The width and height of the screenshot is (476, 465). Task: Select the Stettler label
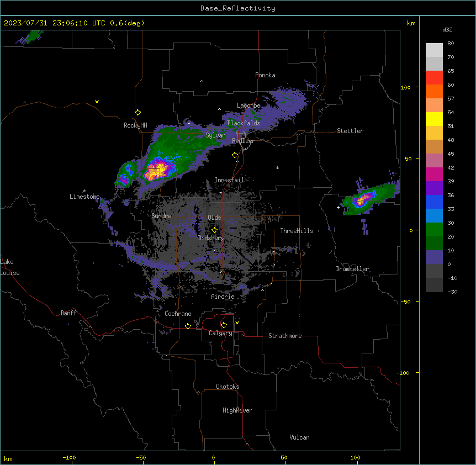350,131
